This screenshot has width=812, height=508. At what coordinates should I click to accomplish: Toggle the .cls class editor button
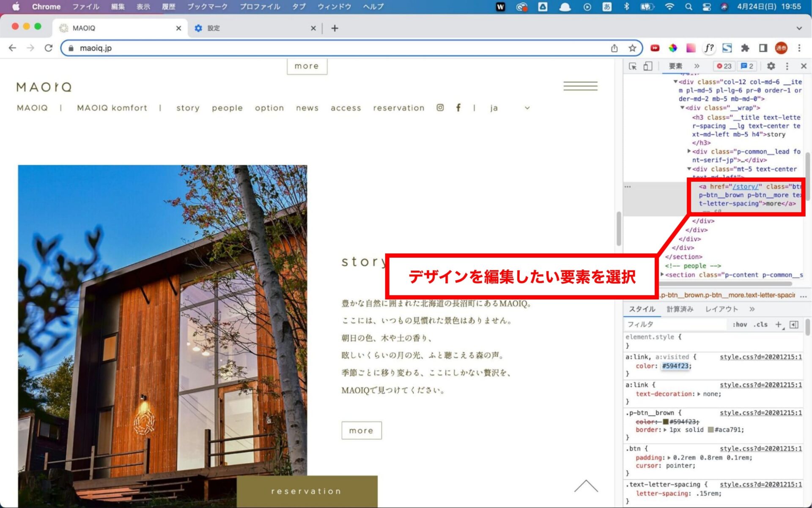760,324
